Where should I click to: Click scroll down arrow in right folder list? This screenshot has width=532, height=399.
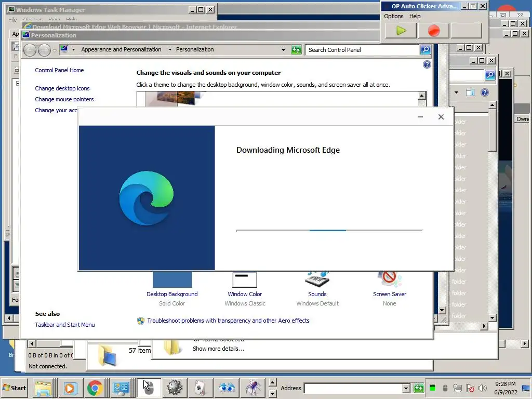click(x=493, y=318)
